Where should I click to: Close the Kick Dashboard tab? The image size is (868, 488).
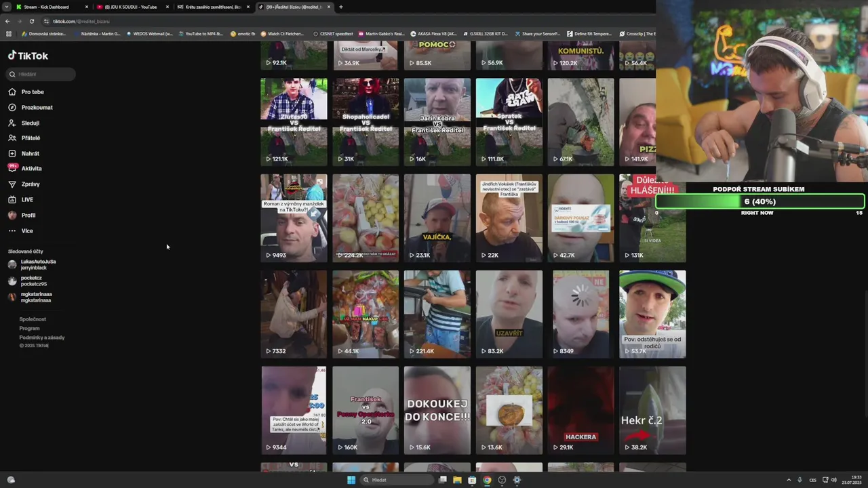[86, 7]
